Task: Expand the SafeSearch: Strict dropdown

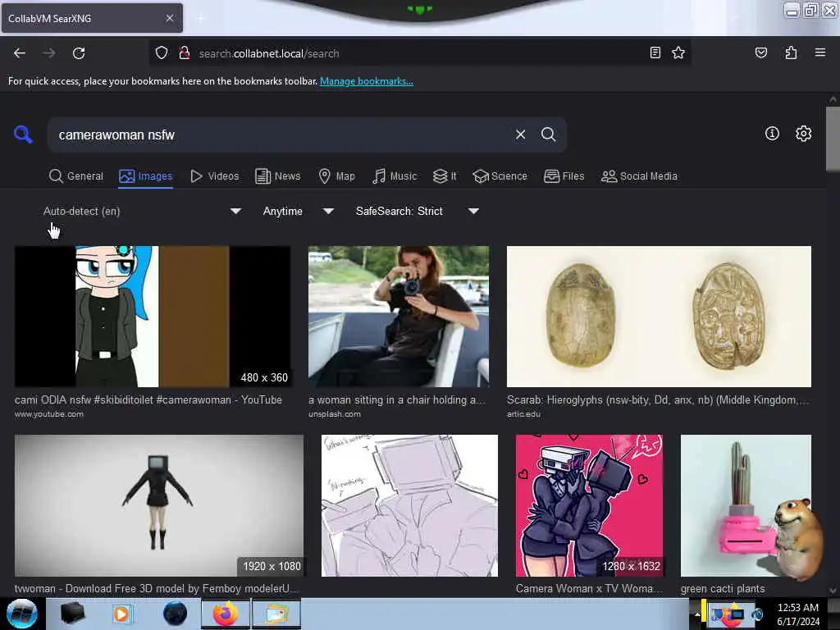Action: (418, 211)
